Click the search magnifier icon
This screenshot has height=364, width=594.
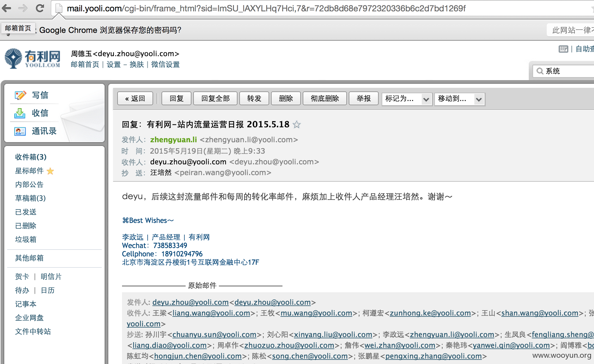click(x=540, y=71)
